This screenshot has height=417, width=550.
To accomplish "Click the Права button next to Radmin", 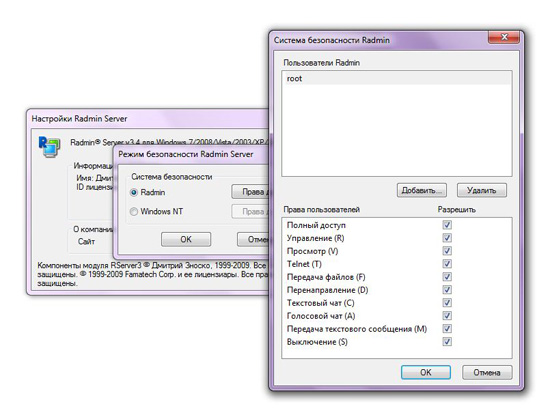I will [250, 192].
